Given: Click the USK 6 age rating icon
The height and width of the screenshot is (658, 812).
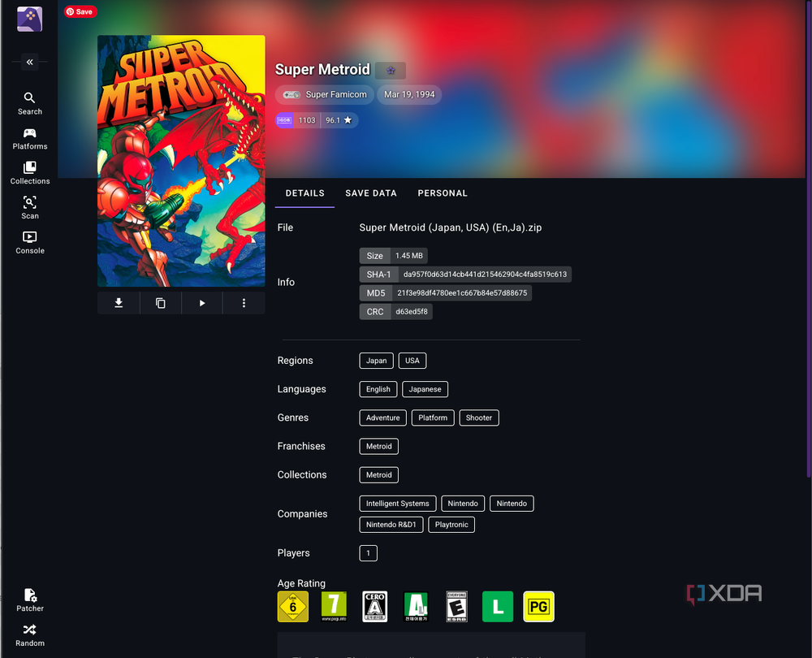Looking at the screenshot, I should [x=293, y=606].
